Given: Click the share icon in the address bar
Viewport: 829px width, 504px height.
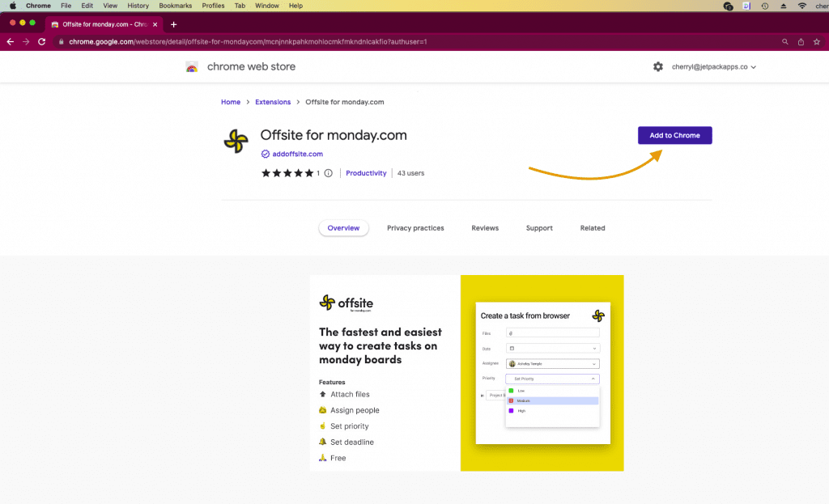Looking at the screenshot, I should tap(801, 42).
